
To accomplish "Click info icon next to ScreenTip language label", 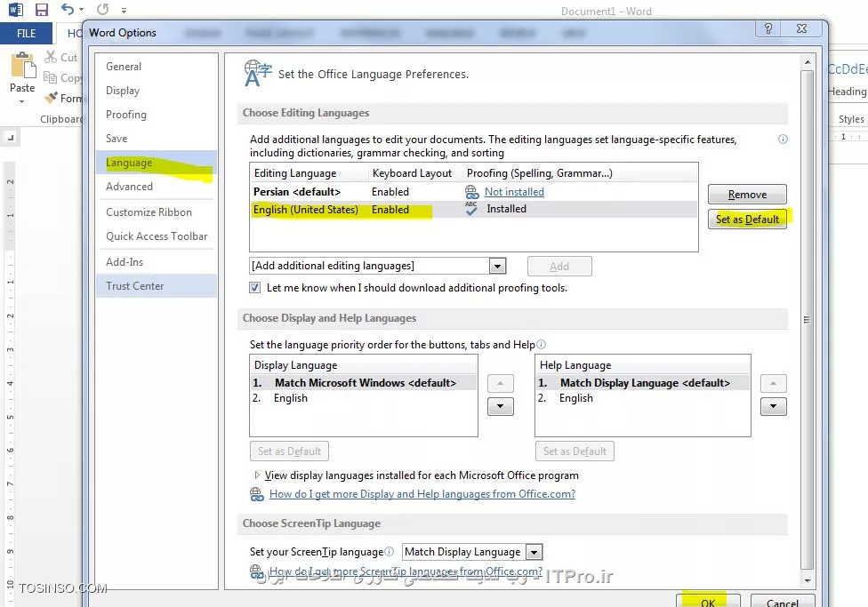I will tap(390, 551).
